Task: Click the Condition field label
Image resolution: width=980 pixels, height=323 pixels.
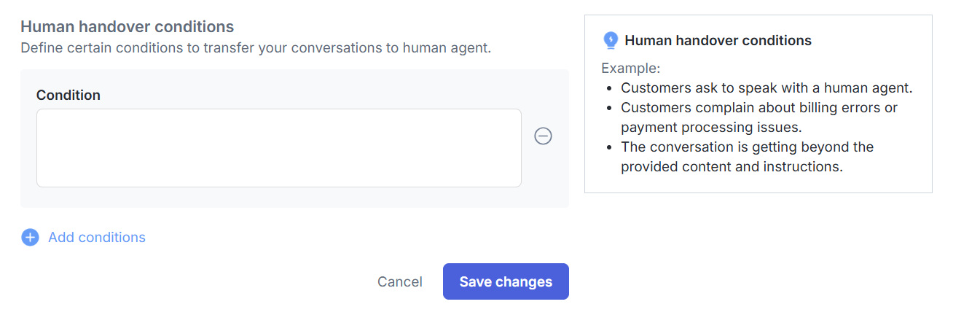Action: click(x=68, y=96)
